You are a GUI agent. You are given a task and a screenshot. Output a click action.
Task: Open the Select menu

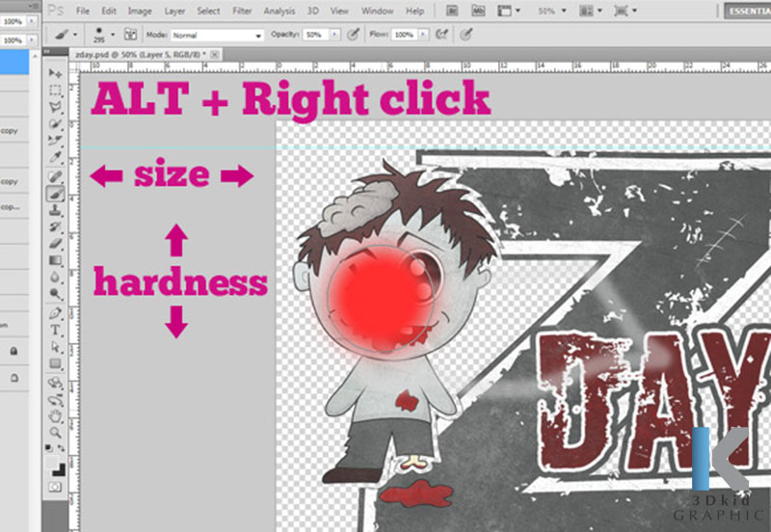click(x=208, y=11)
